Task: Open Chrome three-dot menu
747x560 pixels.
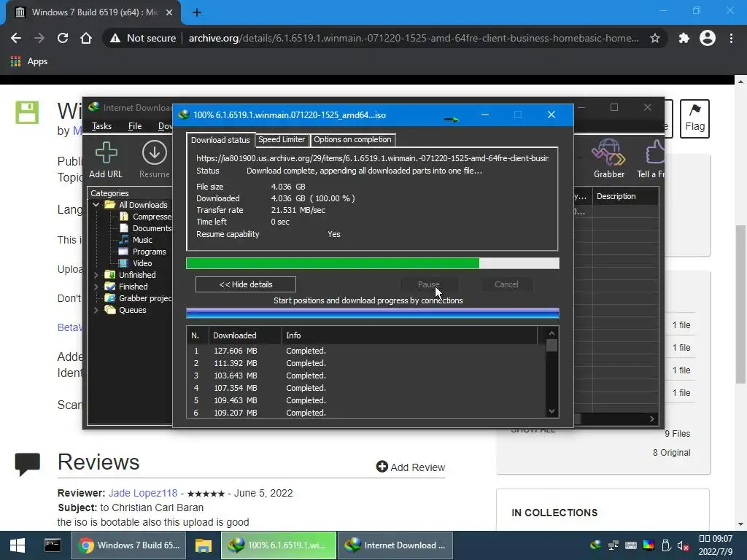Action: [731, 38]
